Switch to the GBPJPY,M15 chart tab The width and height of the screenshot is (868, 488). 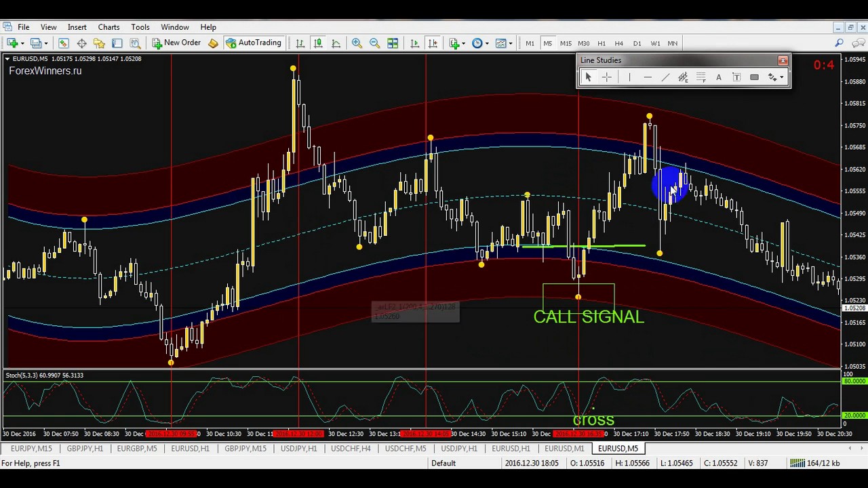pyautogui.click(x=245, y=449)
